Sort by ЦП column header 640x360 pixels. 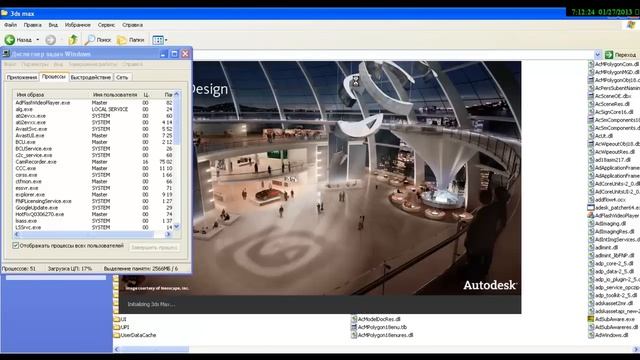[x=146, y=94]
